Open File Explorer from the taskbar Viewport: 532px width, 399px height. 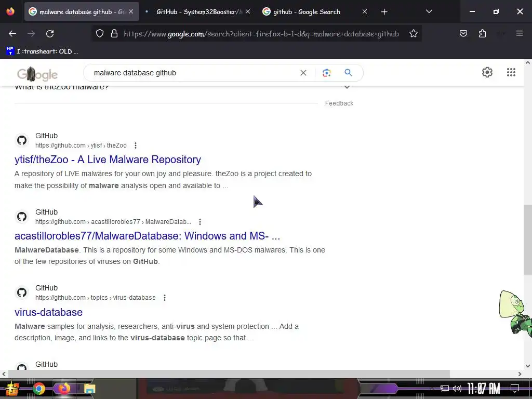click(x=89, y=389)
